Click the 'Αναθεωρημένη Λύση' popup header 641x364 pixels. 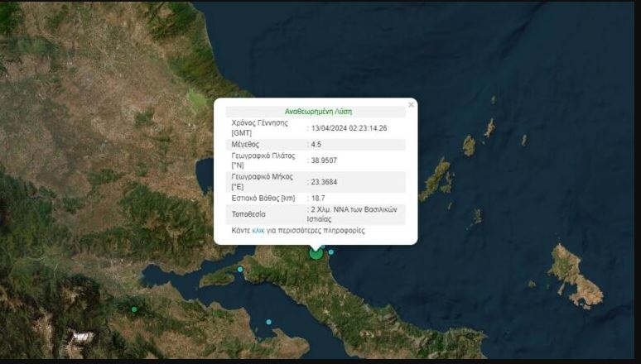tap(317, 111)
